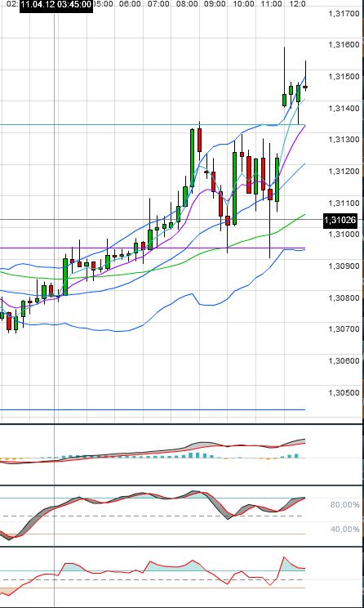Click the 1,30800 price axis label
The width and height of the screenshot is (364, 608).
[x=344, y=297]
